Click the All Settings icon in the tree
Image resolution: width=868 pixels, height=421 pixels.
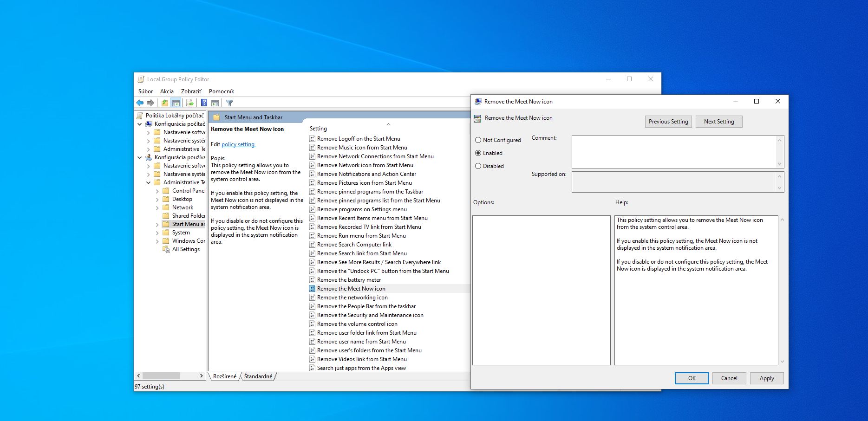click(166, 249)
